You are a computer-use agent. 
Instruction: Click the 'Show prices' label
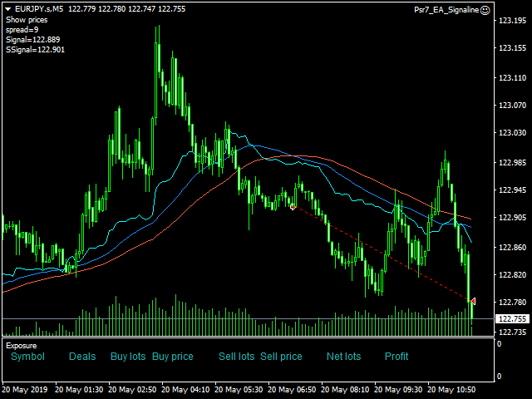[x=27, y=20]
